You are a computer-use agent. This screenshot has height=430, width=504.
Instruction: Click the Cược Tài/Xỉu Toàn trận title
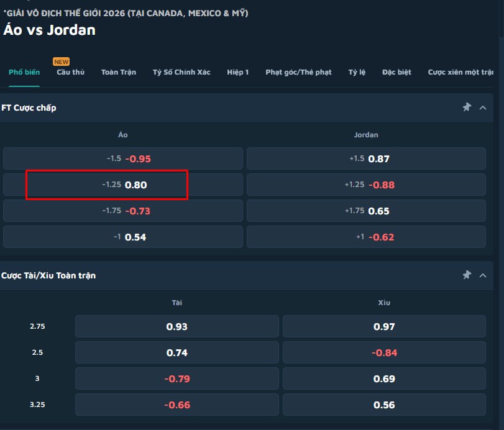coord(48,275)
